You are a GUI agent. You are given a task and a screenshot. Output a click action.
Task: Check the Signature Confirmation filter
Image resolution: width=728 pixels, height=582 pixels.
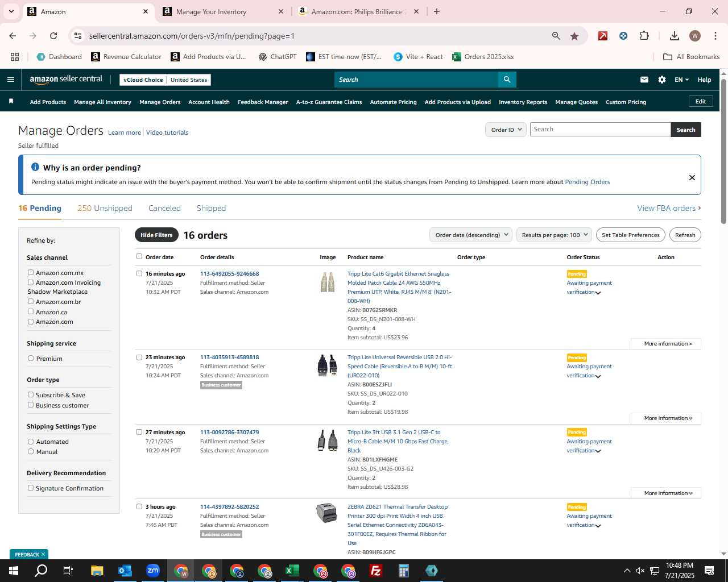31,488
